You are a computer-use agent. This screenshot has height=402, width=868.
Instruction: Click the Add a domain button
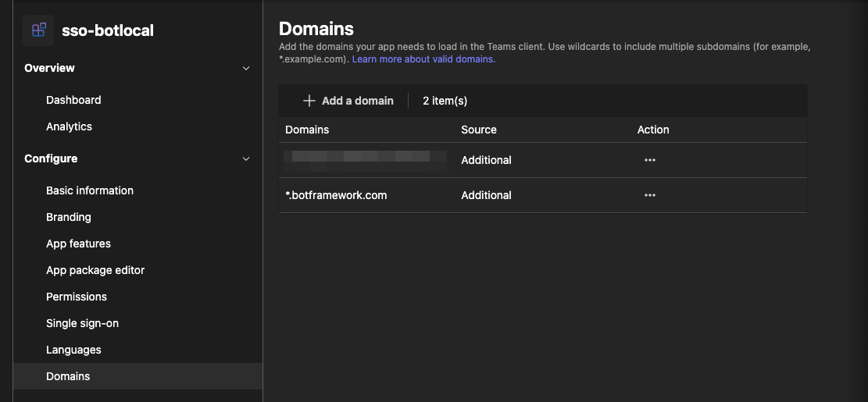[348, 101]
